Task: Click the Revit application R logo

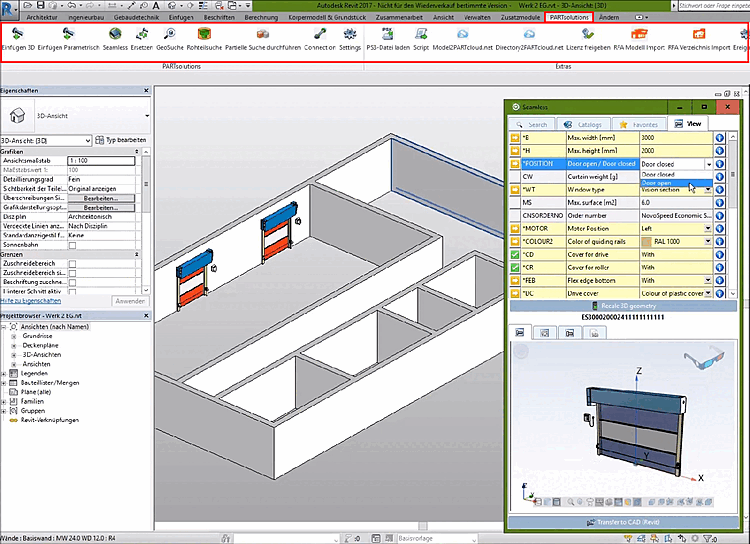Action: click(x=7, y=8)
